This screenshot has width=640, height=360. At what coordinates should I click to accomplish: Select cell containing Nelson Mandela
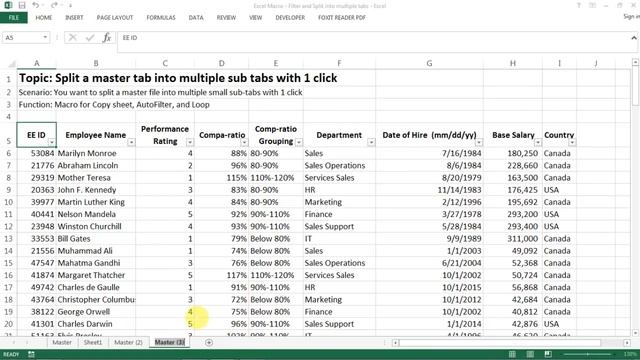[96, 214]
